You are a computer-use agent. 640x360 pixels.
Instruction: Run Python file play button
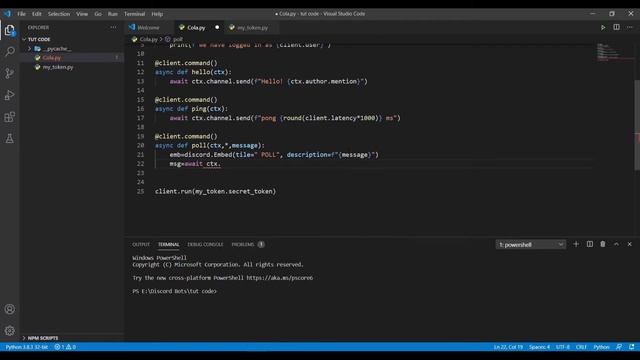[x=603, y=27]
